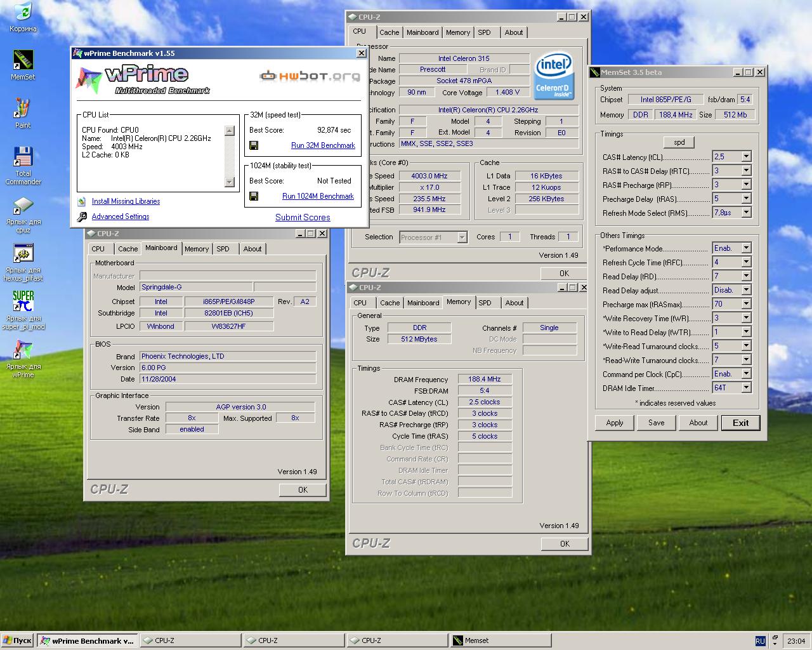Click OK in the Mainboard CPU-Z window

point(303,489)
